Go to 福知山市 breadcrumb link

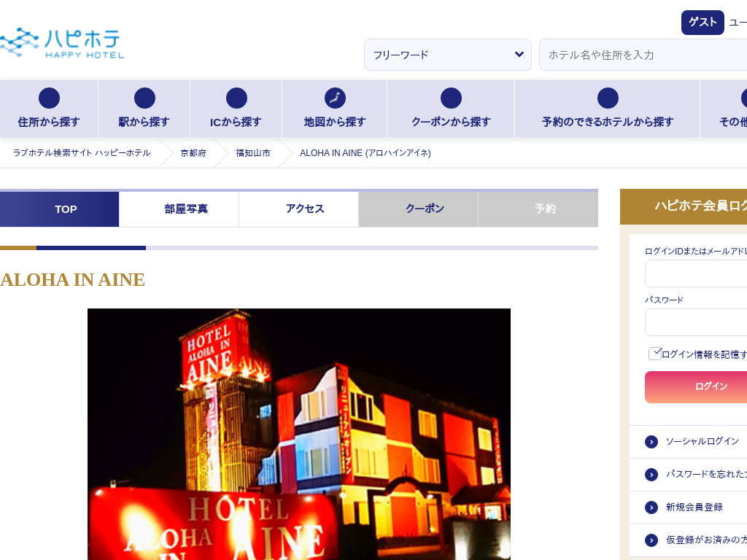tap(253, 153)
